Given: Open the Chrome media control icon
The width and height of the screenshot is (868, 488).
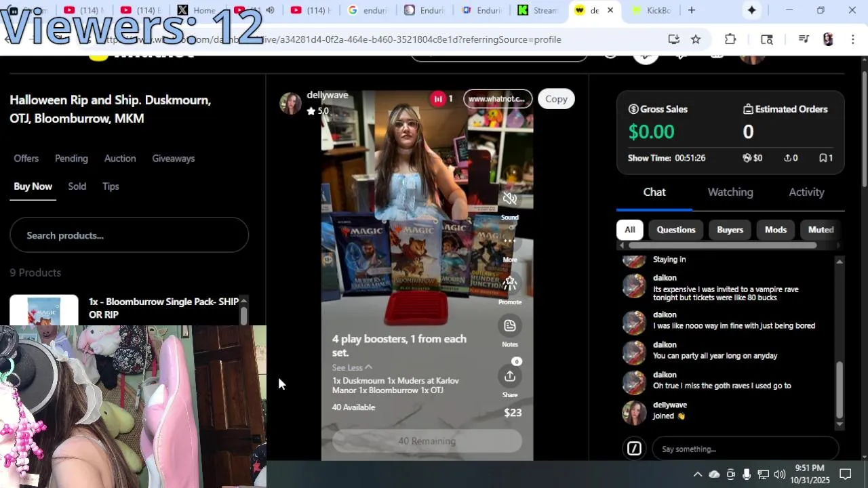Looking at the screenshot, I should pos(804,39).
